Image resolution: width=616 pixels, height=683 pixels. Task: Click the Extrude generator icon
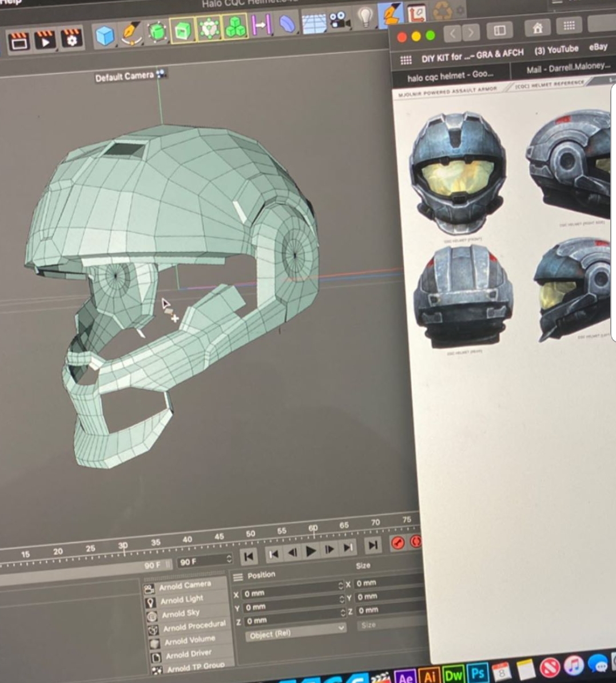click(182, 30)
